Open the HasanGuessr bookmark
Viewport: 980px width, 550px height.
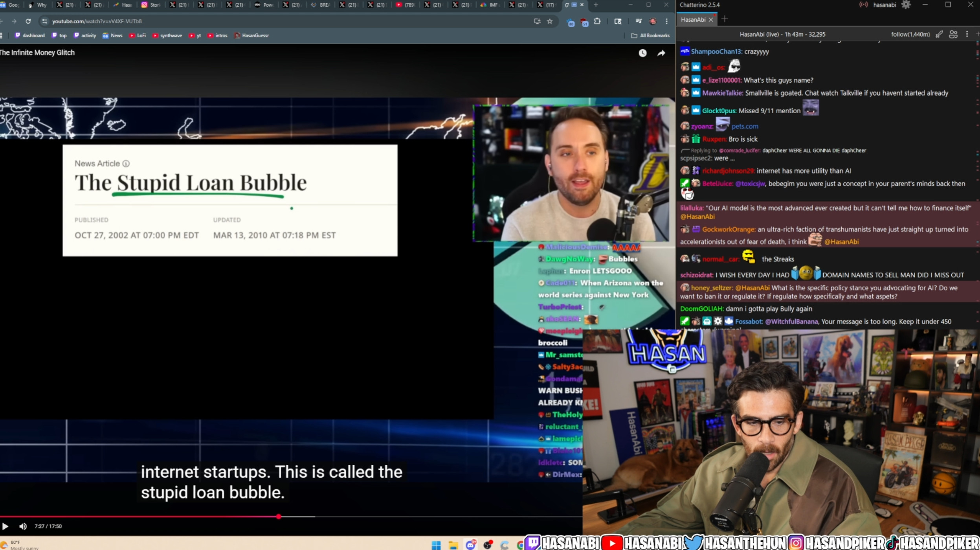click(251, 35)
